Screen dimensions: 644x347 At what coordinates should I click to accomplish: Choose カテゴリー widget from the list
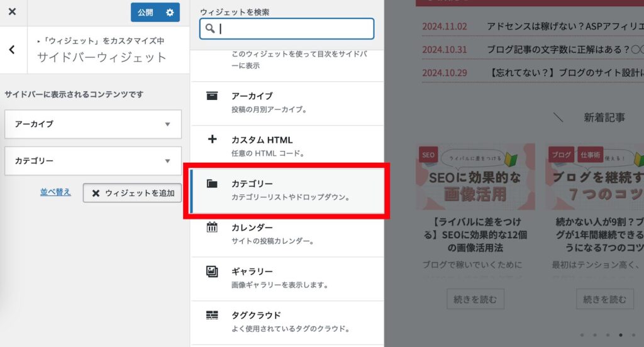[x=287, y=191]
